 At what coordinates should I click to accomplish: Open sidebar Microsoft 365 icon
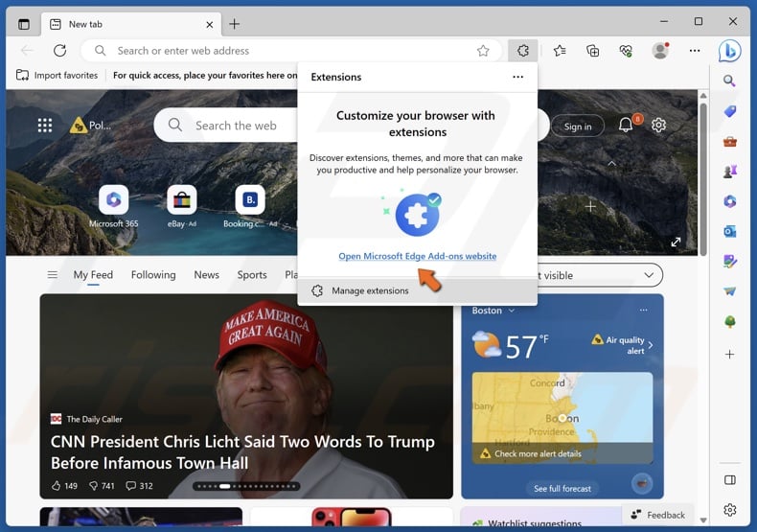pos(729,201)
